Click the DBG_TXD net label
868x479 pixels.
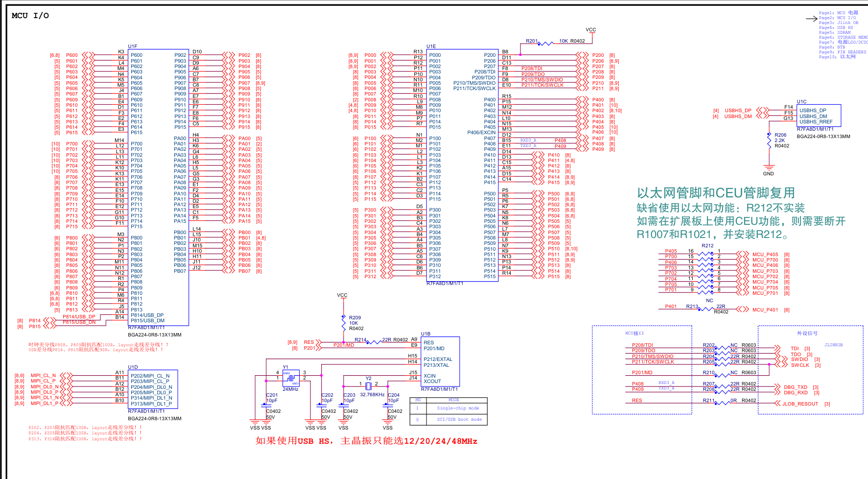[796, 387]
